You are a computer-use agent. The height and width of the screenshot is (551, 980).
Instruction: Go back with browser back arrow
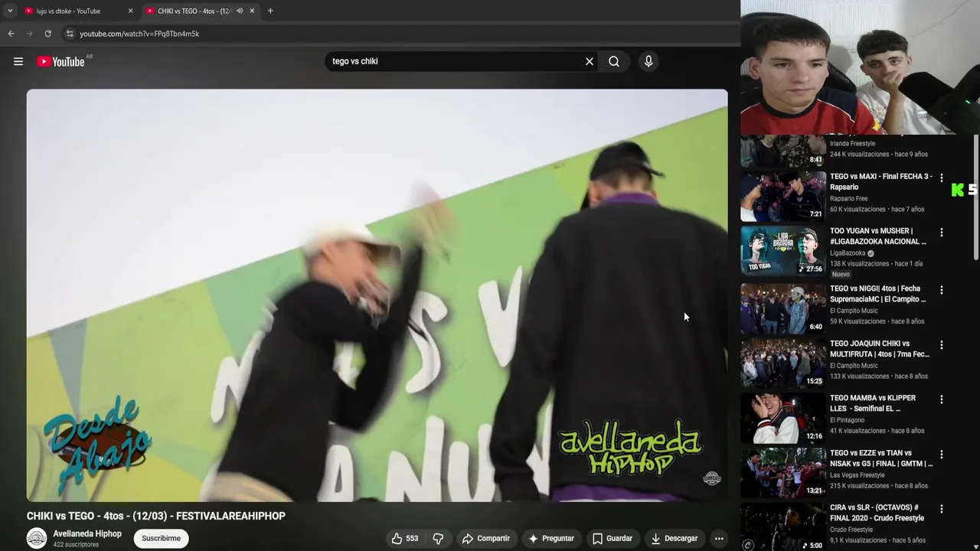11,34
